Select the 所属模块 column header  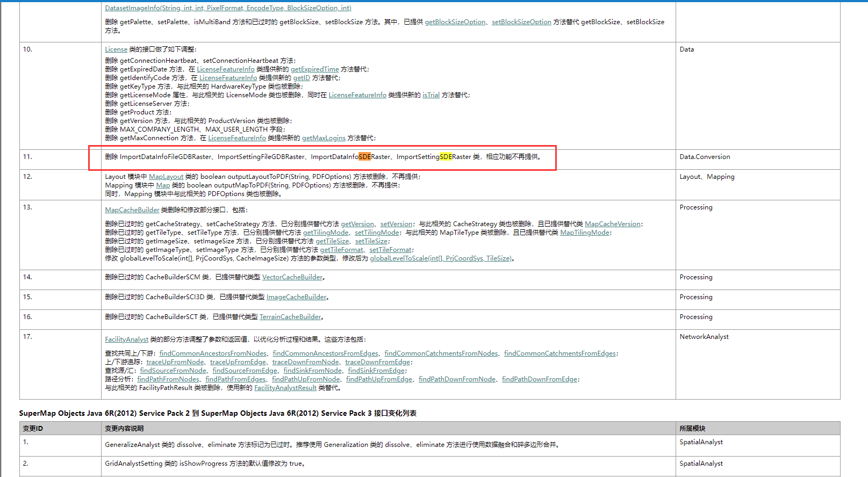(x=758, y=428)
